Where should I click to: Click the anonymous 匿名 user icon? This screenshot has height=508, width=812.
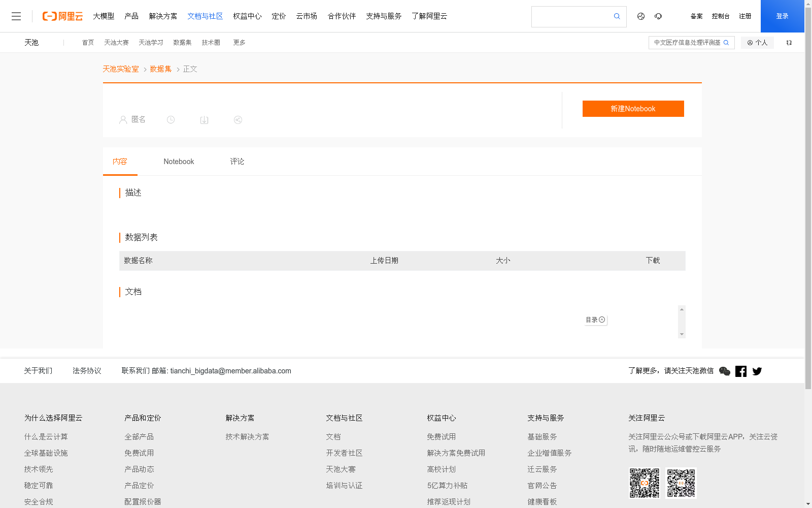pyautogui.click(x=123, y=120)
